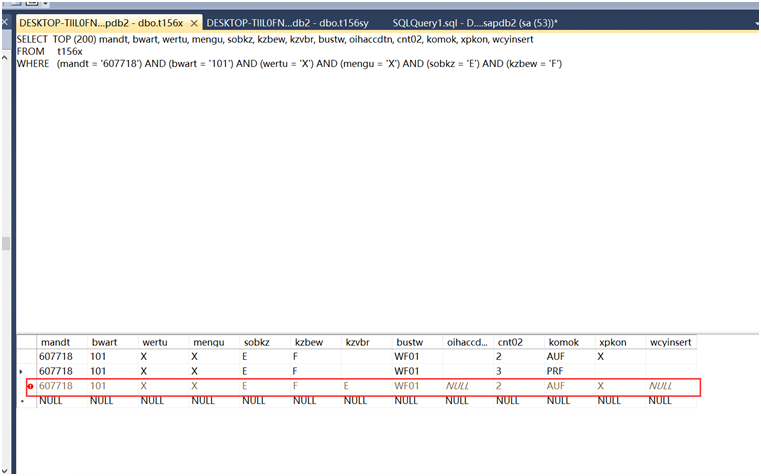Open the SQLQuery1.sql tab
The height and width of the screenshot is (476, 761).
pos(475,23)
